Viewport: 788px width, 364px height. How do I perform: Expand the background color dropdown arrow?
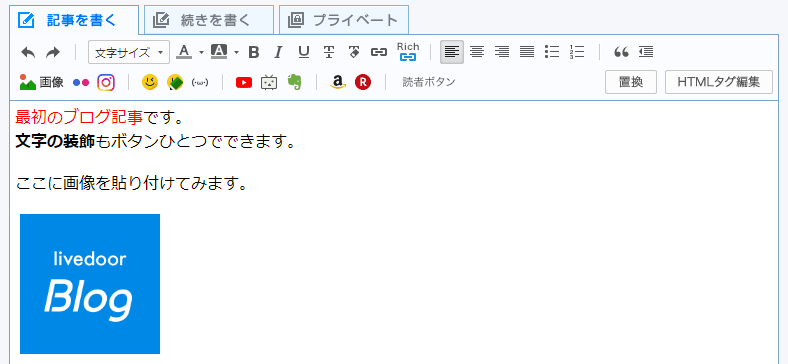click(x=236, y=52)
